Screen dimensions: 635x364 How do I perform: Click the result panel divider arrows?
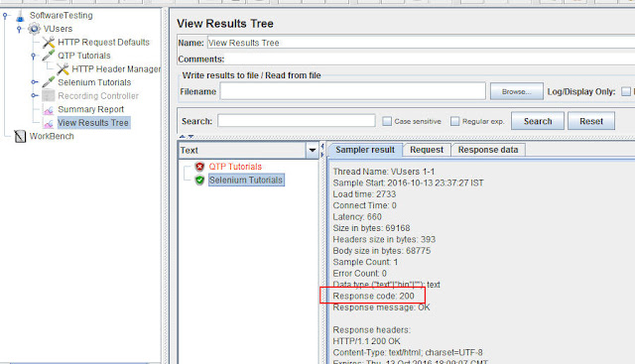click(x=322, y=150)
